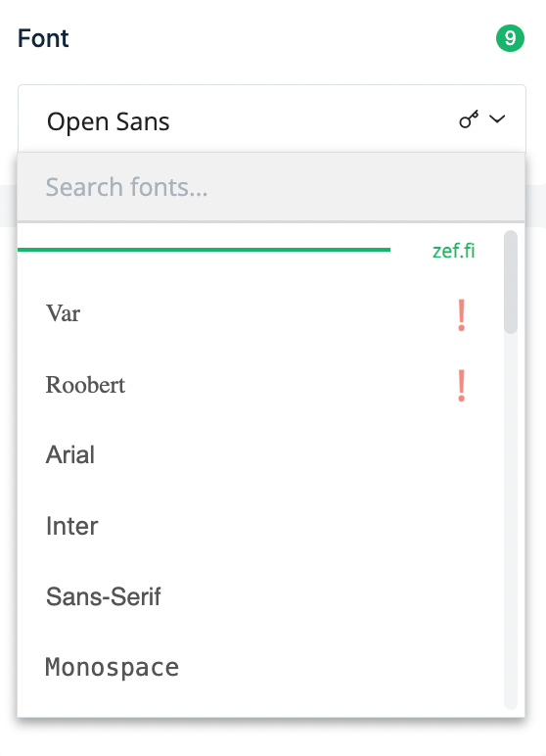Click the red warning icon beside Var

(461, 315)
